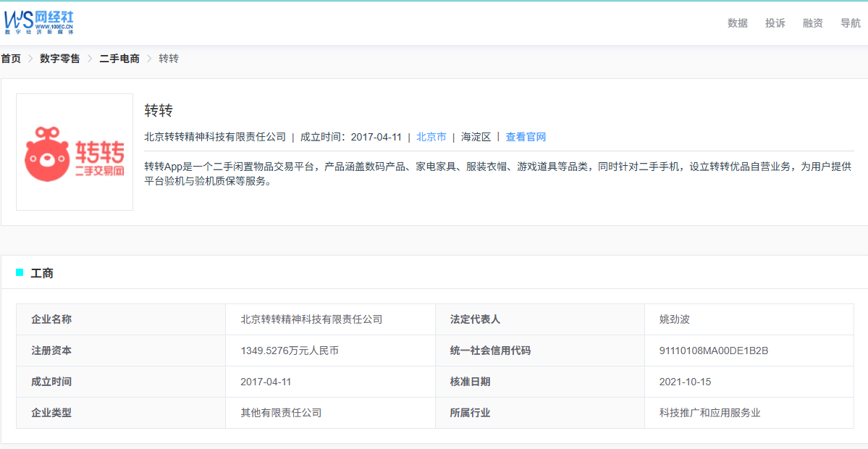This screenshot has height=449, width=868.
Task: Click 91110108MA00DE1B2B code cell
Action: coord(749,351)
